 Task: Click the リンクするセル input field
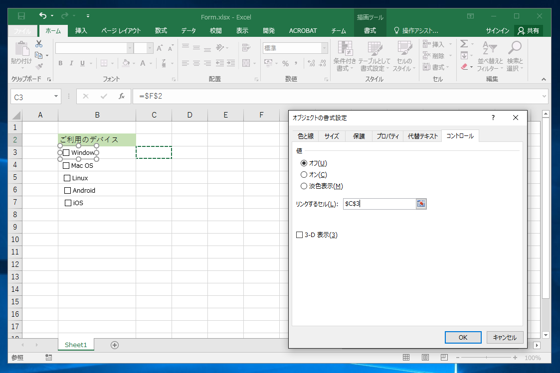pos(379,204)
